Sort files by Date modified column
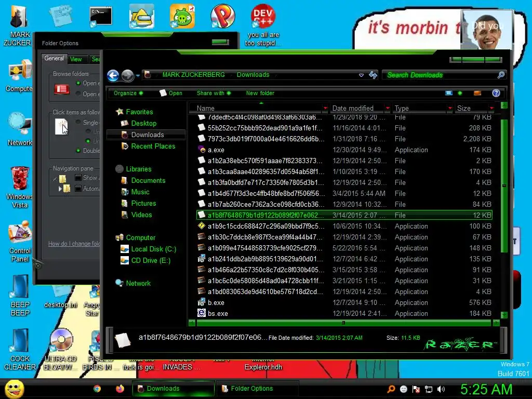532x399 pixels. click(353, 108)
